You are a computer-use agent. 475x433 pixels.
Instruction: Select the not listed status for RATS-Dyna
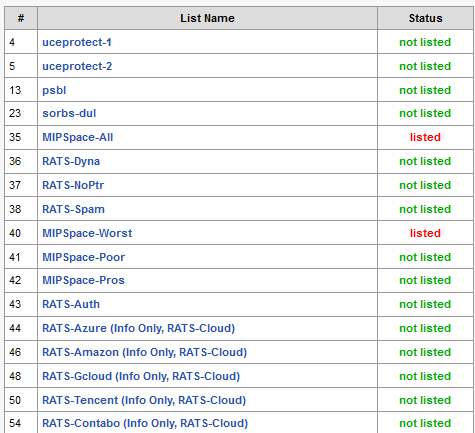[425, 161]
